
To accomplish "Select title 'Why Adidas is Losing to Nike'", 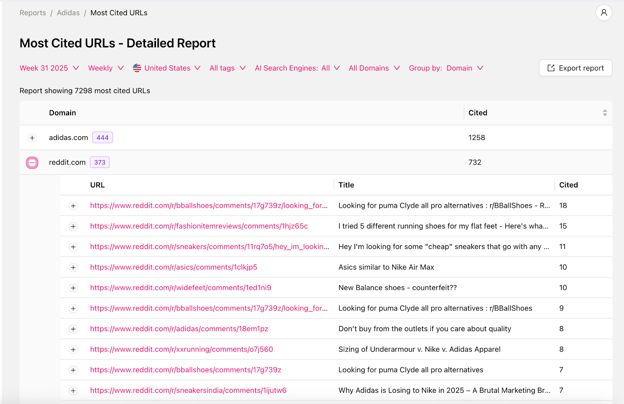I will tap(444, 390).
